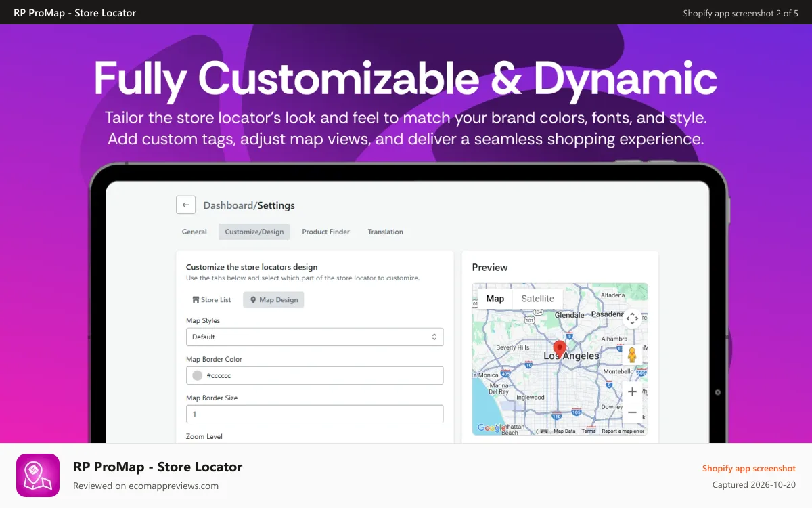
Task: Click the Map Border Size input
Action: [x=315, y=414]
